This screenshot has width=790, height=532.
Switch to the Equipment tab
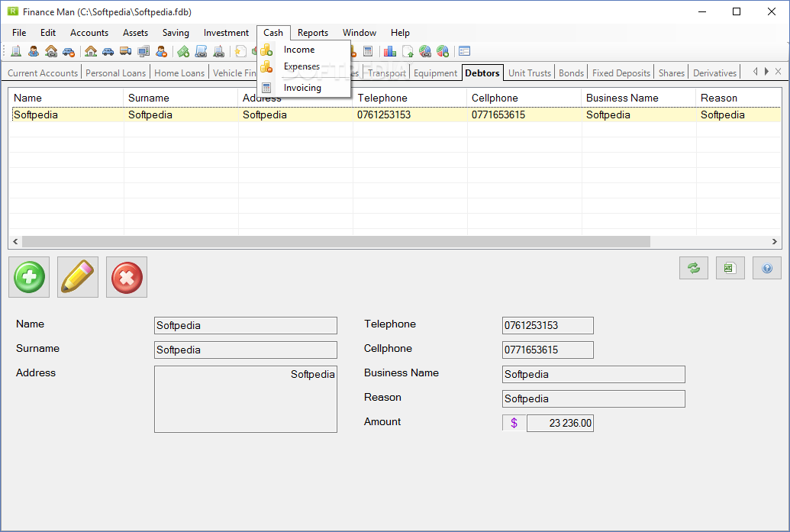[435, 73]
